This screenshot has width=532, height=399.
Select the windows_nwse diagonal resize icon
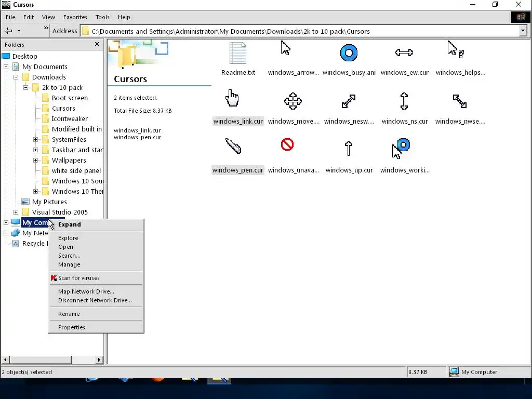[x=460, y=101]
